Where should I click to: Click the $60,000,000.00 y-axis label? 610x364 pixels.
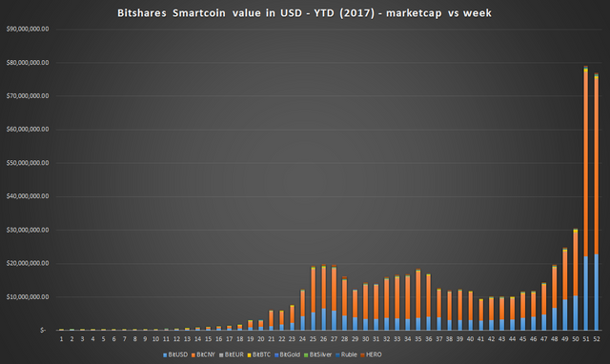pyautogui.click(x=28, y=130)
